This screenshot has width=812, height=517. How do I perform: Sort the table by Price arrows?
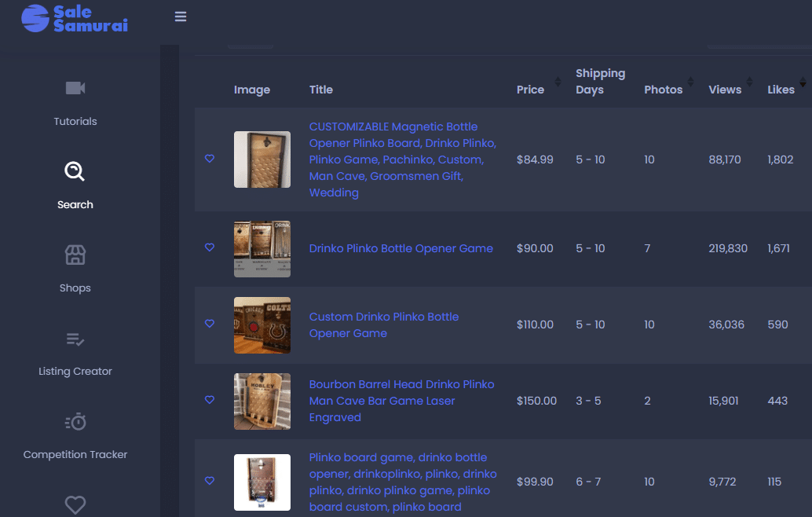click(x=558, y=82)
